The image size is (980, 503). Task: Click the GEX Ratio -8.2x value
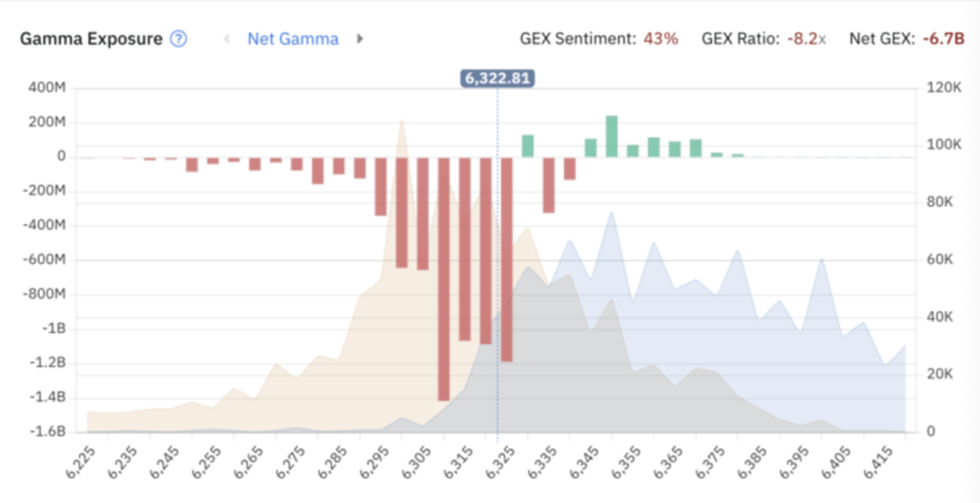[x=807, y=38]
